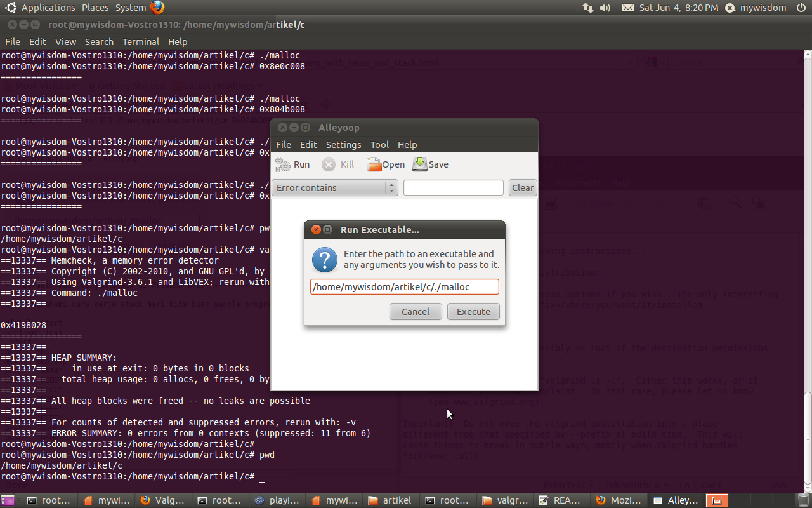812x508 pixels.
Task: Open Alleyoop's Tool menu
Action: (x=379, y=145)
